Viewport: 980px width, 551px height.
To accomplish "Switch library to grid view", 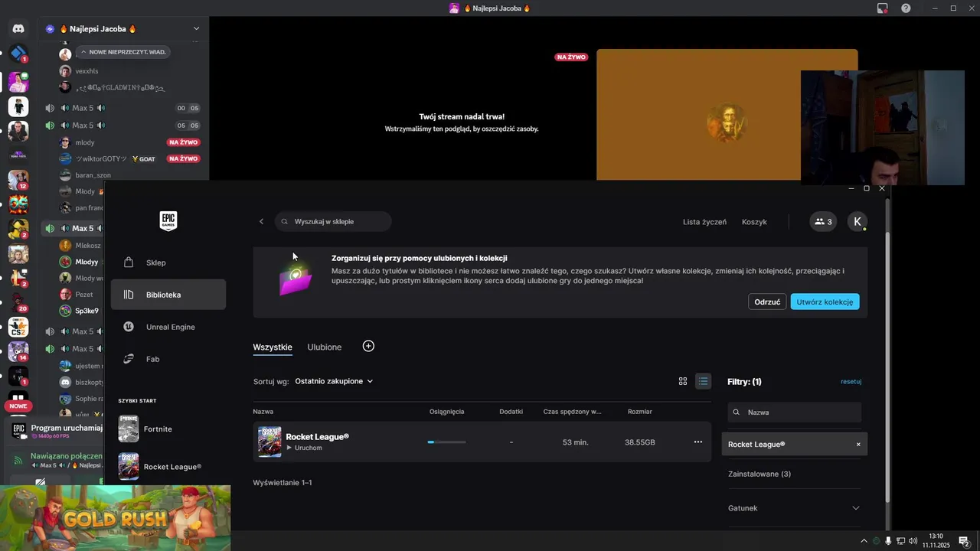I will 683,381.
